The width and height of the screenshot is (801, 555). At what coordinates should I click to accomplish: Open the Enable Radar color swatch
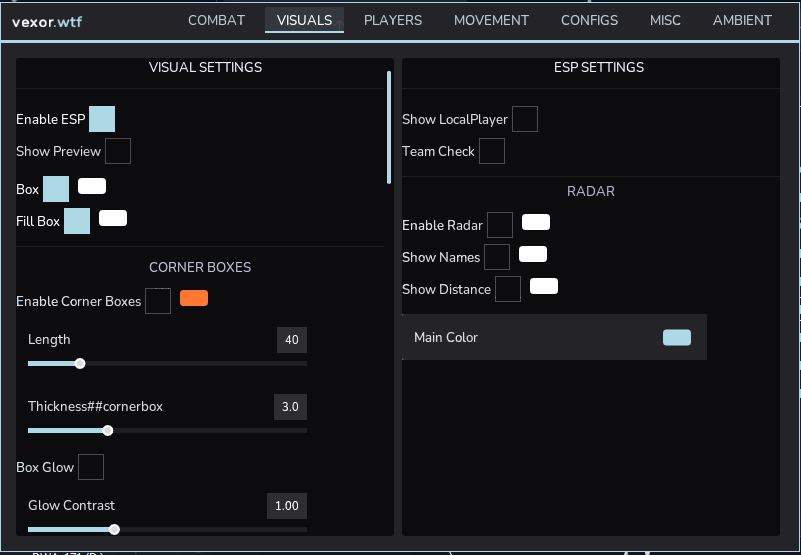click(536, 222)
